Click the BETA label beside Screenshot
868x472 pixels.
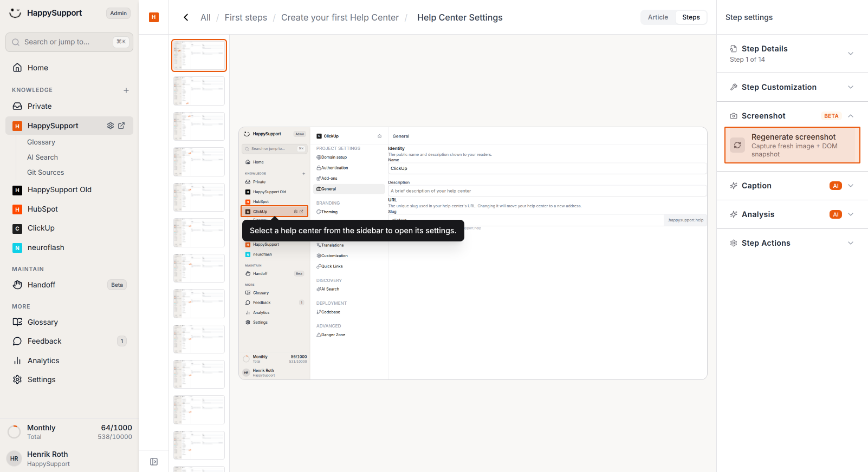(x=831, y=116)
